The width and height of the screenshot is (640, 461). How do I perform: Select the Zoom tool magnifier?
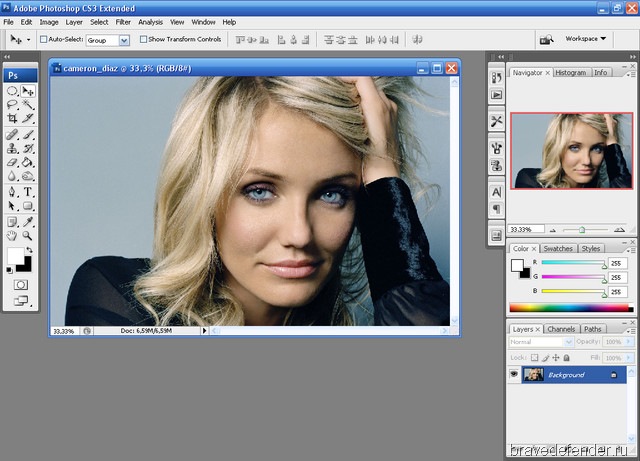28,235
